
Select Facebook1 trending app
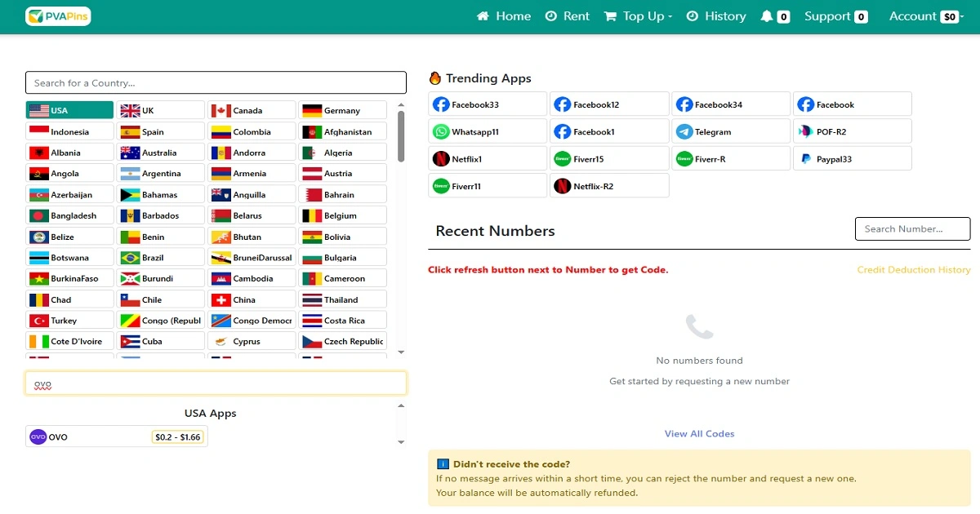pyautogui.click(x=609, y=131)
